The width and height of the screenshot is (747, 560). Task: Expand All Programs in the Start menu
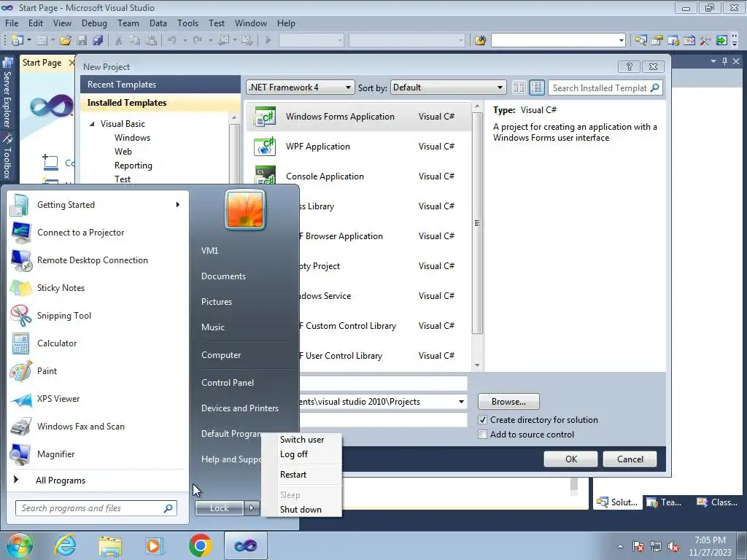61,481
